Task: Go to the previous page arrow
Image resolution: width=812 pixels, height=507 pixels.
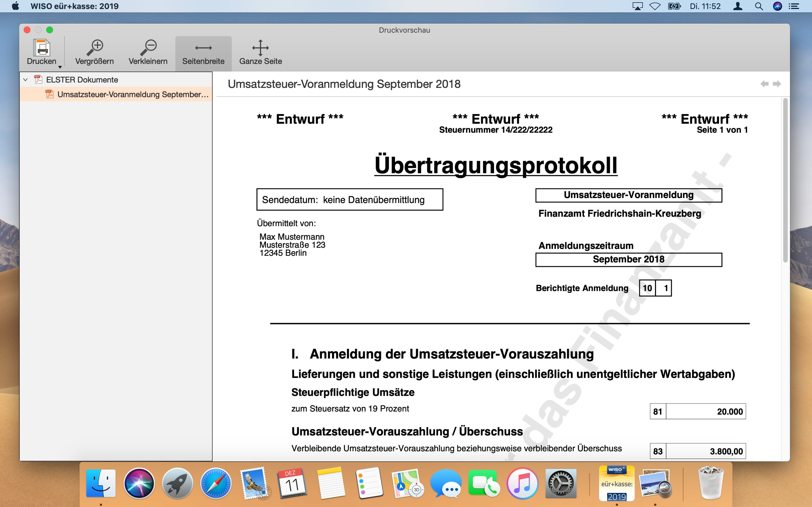Action: click(764, 84)
